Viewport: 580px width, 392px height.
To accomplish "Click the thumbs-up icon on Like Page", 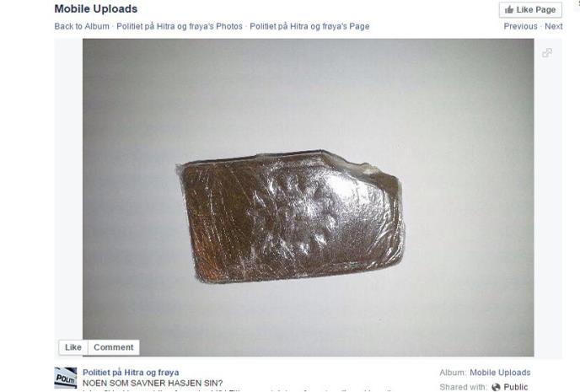I will point(509,9).
